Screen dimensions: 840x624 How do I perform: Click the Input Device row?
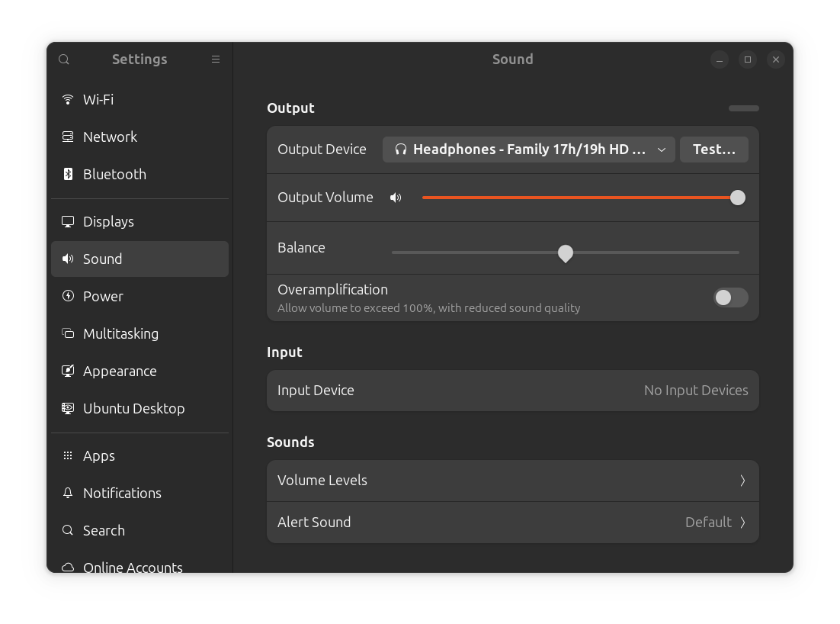point(512,391)
